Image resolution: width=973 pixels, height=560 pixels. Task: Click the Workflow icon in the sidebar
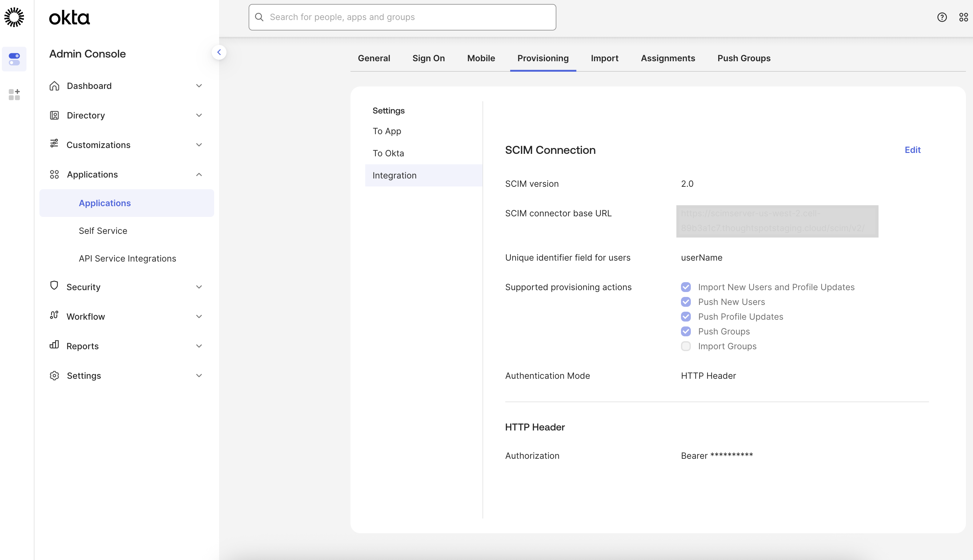tap(54, 316)
